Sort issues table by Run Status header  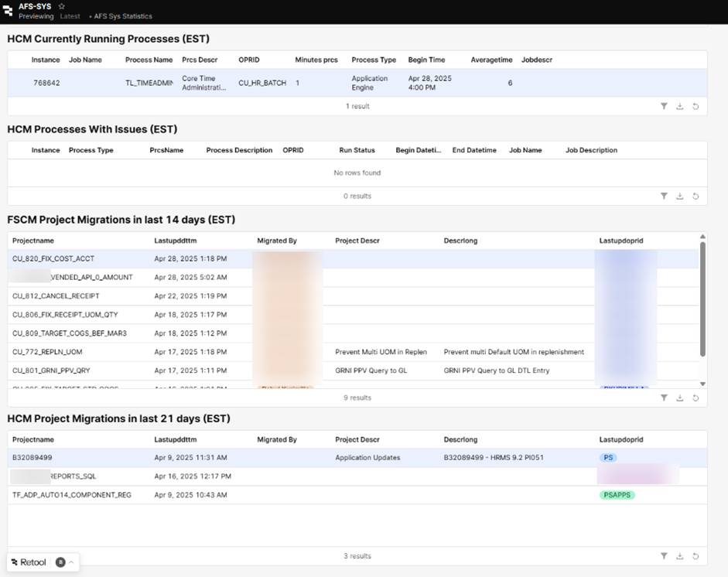pos(357,150)
